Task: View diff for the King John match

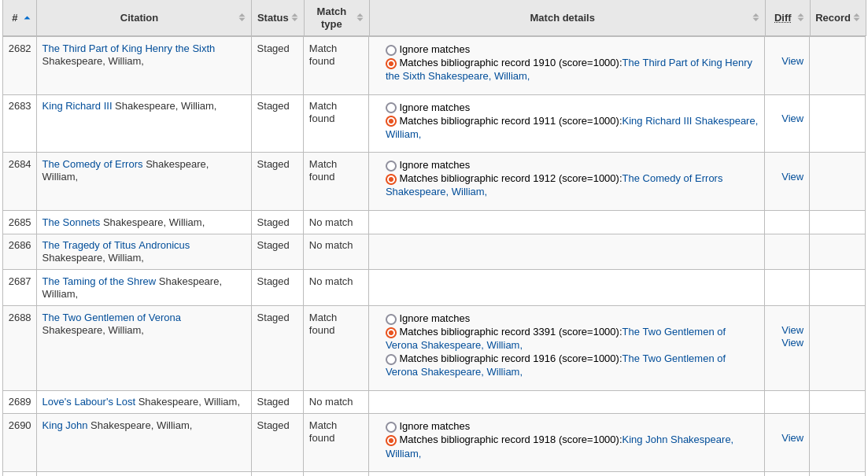Action: (792, 437)
